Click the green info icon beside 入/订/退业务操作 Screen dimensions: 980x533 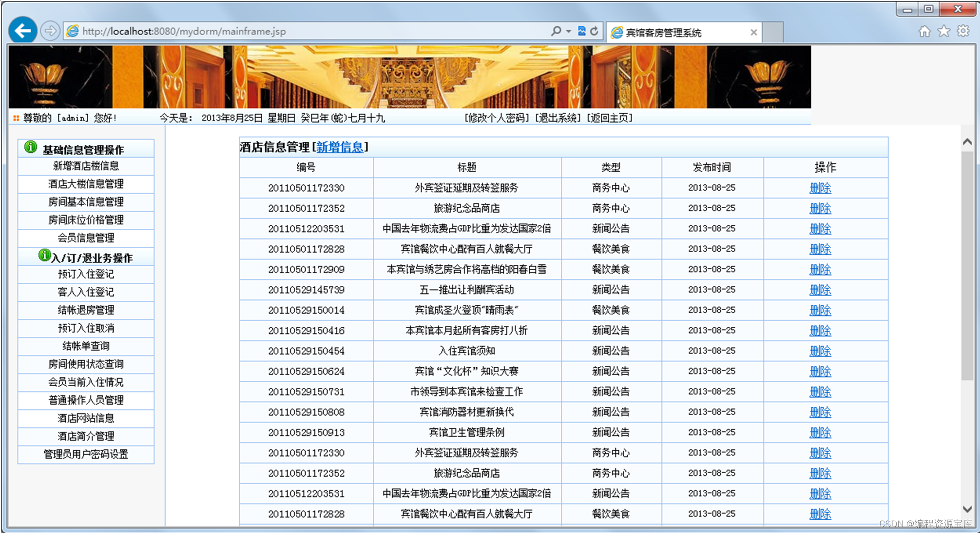(44, 255)
